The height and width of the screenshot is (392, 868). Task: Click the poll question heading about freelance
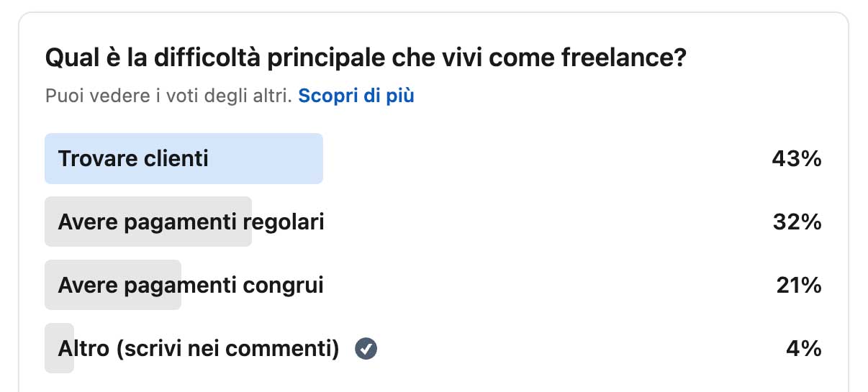[x=365, y=58]
